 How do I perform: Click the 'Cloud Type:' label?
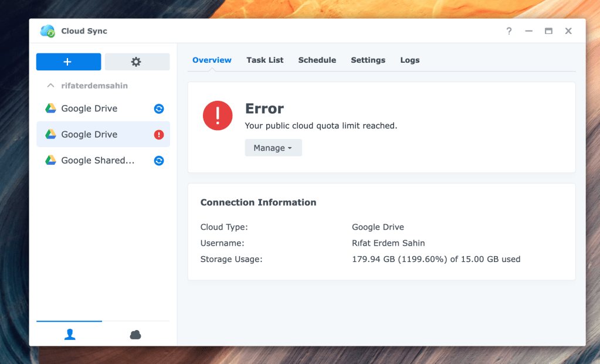click(x=224, y=227)
